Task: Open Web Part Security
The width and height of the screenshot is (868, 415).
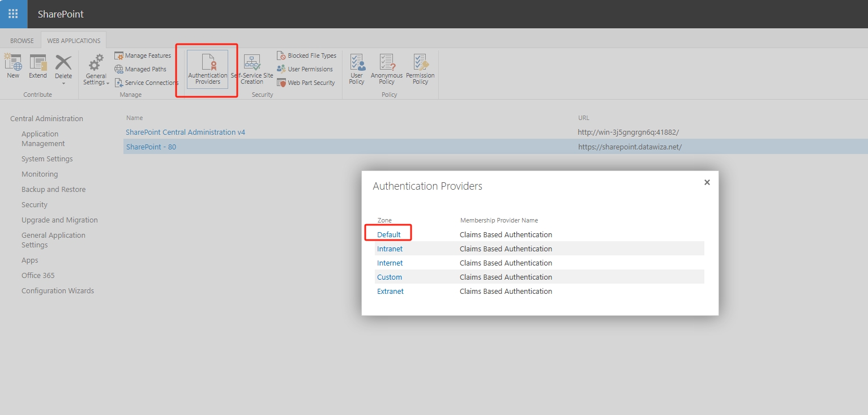Action: point(306,83)
